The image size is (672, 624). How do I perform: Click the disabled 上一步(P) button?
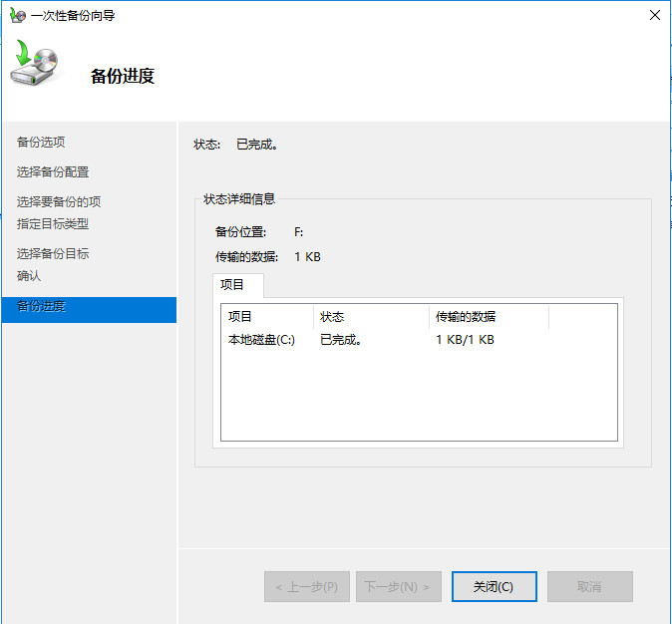[307, 586]
